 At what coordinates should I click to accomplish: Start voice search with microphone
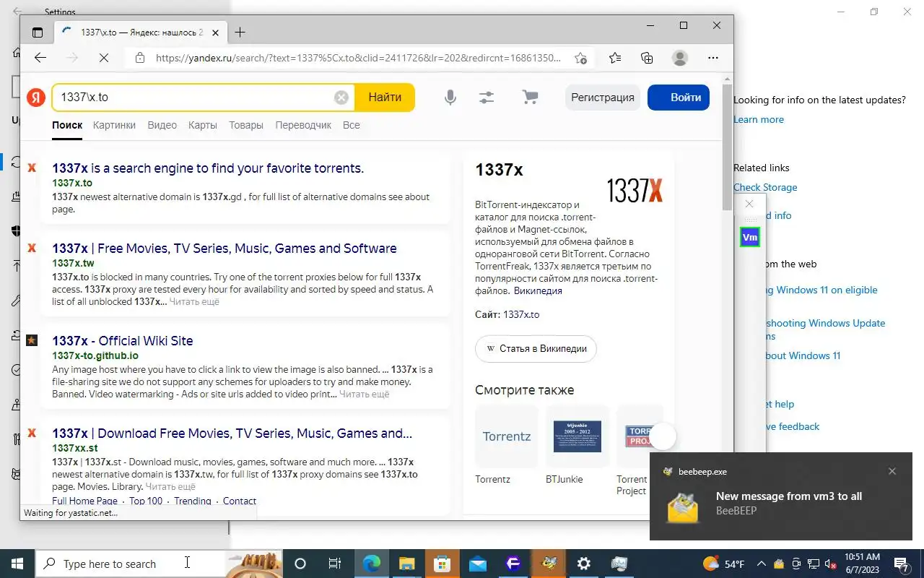pyautogui.click(x=450, y=98)
